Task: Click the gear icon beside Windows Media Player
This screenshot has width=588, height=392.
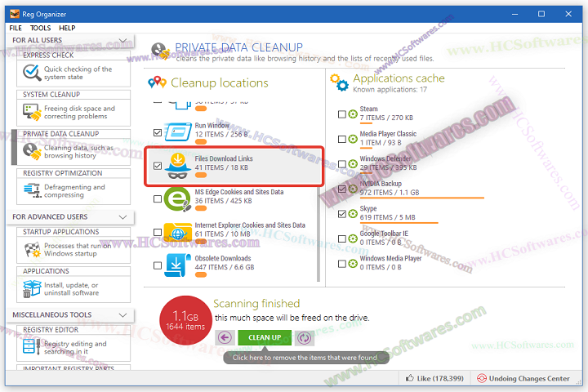Action: 353,264
